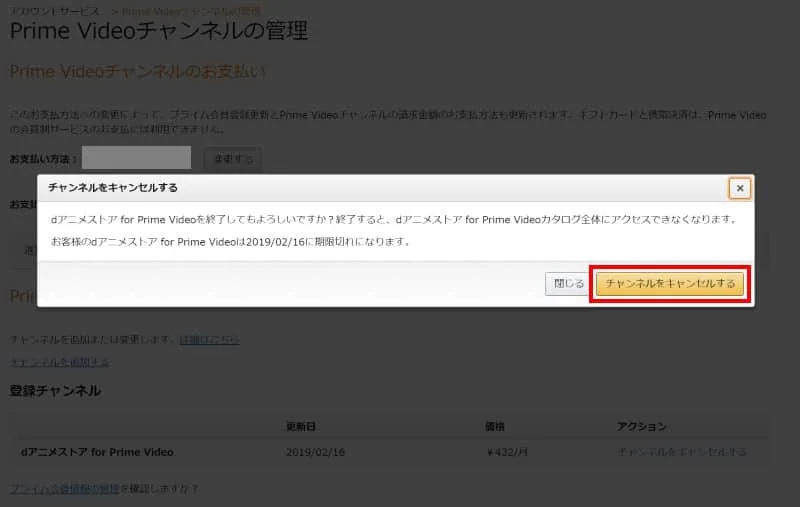
Task: Click the 更新日 column header
Action: click(301, 426)
